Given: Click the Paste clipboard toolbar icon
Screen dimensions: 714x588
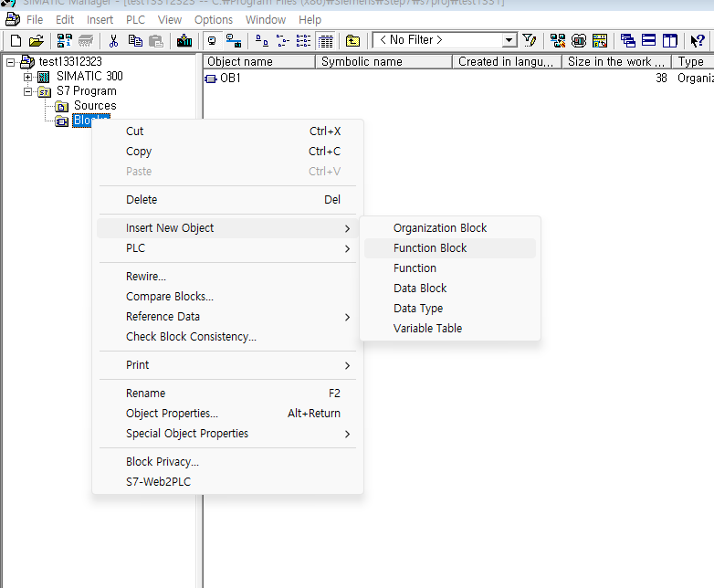Looking at the screenshot, I should 156,40.
